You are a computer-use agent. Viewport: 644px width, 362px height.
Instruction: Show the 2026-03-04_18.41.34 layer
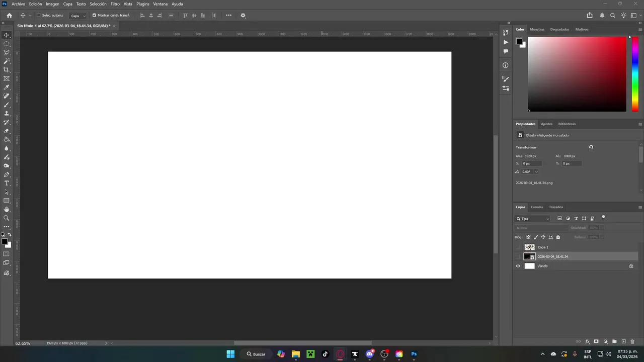point(518,256)
